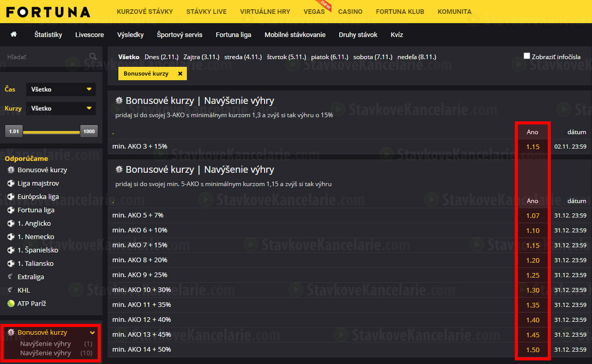Select odds 1.07 for min. AKO 5 + 7%
The height and width of the screenshot is (364, 592).
[x=533, y=216]
